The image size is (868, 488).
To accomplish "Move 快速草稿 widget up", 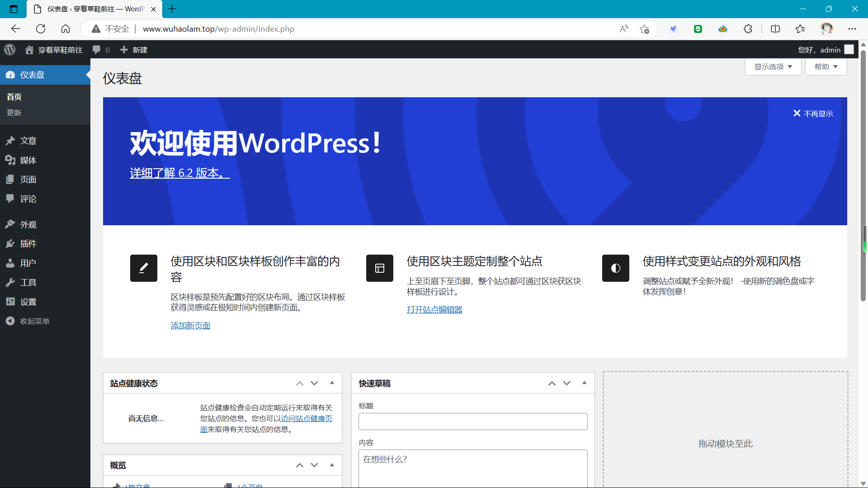I will point(552,384).
